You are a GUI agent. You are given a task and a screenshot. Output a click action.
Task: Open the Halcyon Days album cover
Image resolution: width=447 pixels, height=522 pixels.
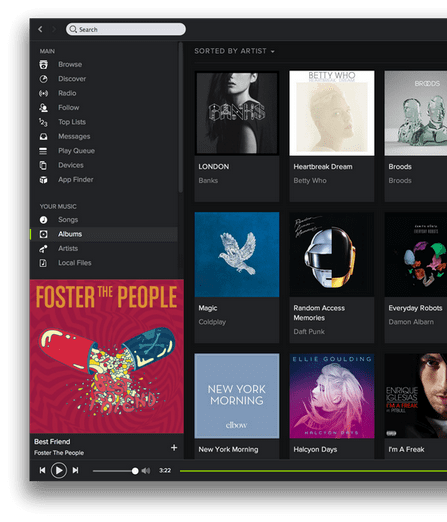point(332,396)
